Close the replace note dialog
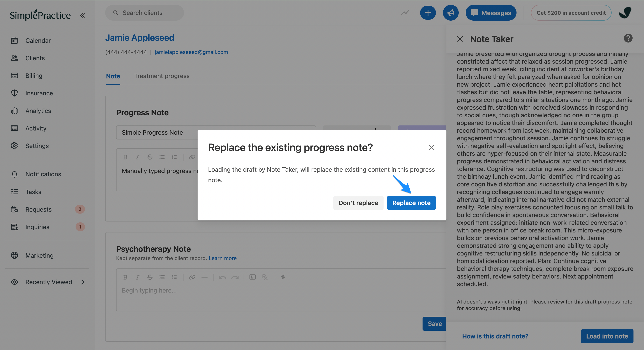The image size is (644, 350). pos(431,147)
